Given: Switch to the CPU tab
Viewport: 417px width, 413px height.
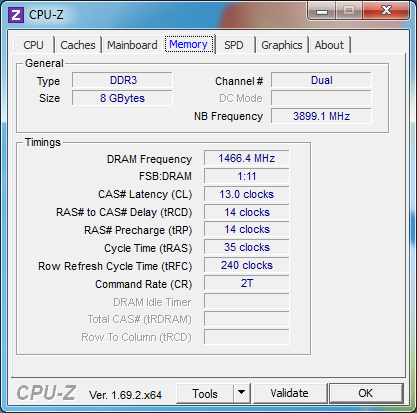Looking at the screenshot, I should [x=33, y=45].
